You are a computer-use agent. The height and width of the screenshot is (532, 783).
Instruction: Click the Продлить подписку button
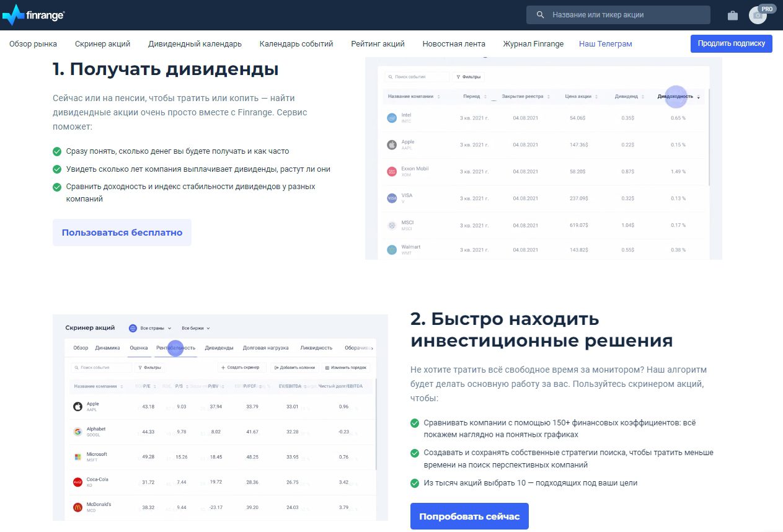[731, 43]
